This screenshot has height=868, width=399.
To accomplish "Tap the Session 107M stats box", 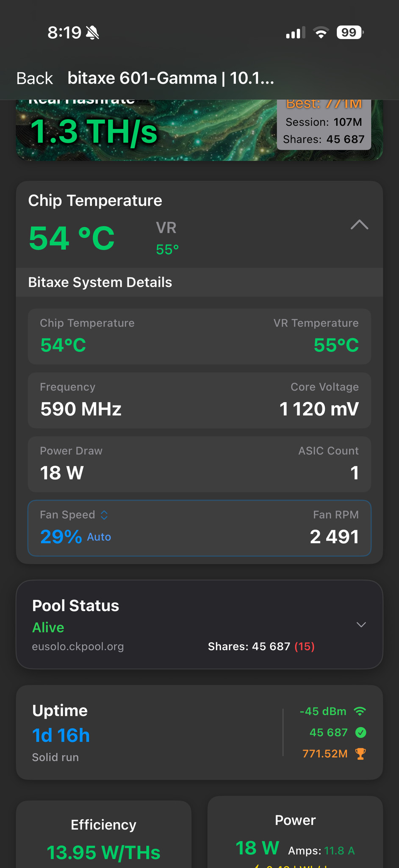I will (324, 123).
